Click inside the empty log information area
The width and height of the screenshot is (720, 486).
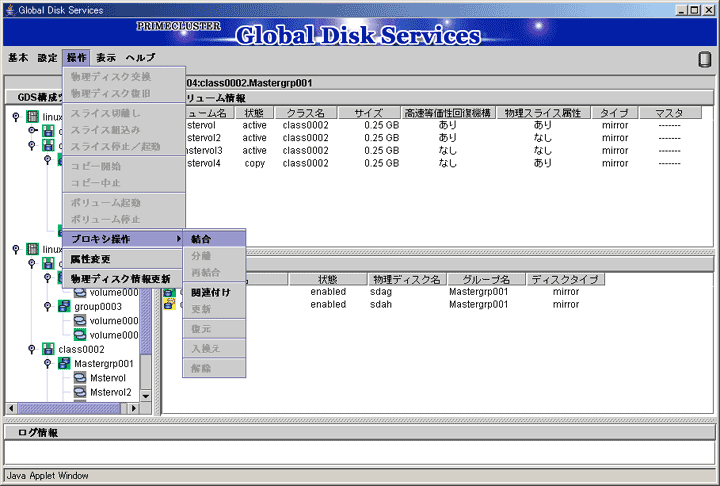click(360, 452)
